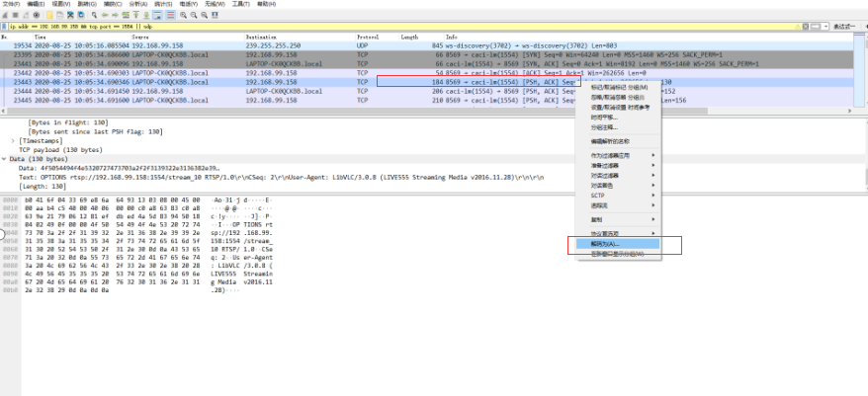Toggle auto-scroll during live capture icon
This screenshot has height=396, width=868.
point(157,15)
